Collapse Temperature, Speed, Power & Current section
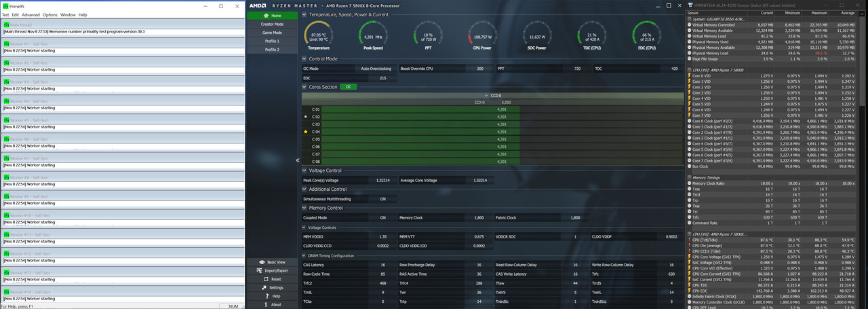 304,14
